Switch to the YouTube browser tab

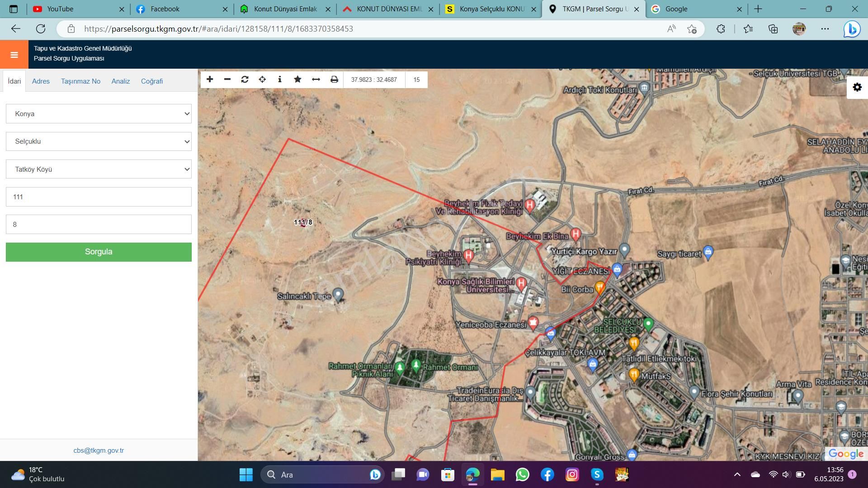click(78, 9)
